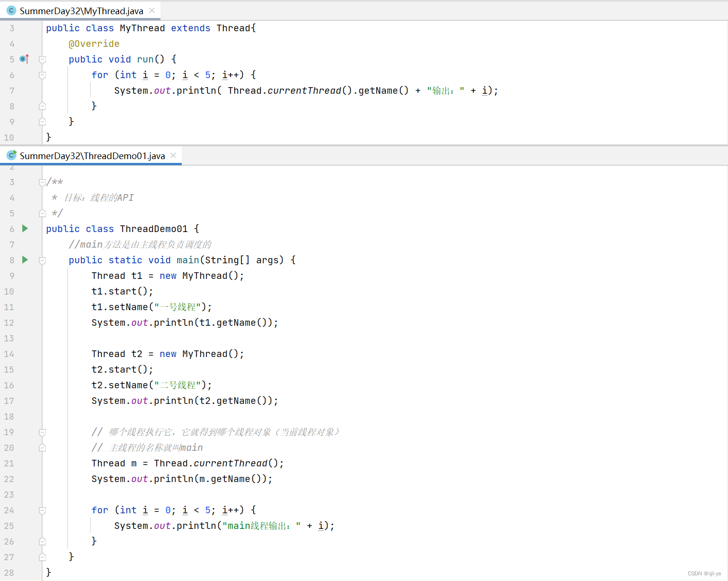This screenshot has height=581, width=728.
Task: Click the "main线程输出：" string literal
Action: (261, 526)
